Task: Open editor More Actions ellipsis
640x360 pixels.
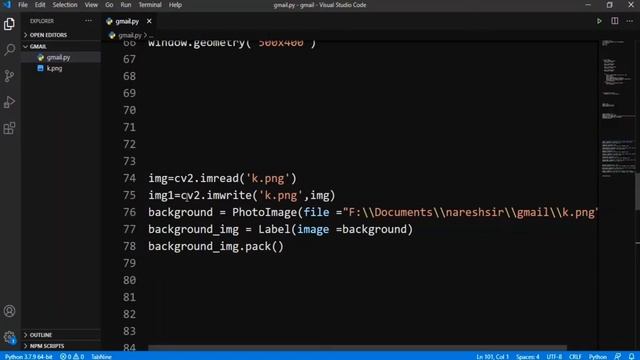Action: [x=630, y=21]
